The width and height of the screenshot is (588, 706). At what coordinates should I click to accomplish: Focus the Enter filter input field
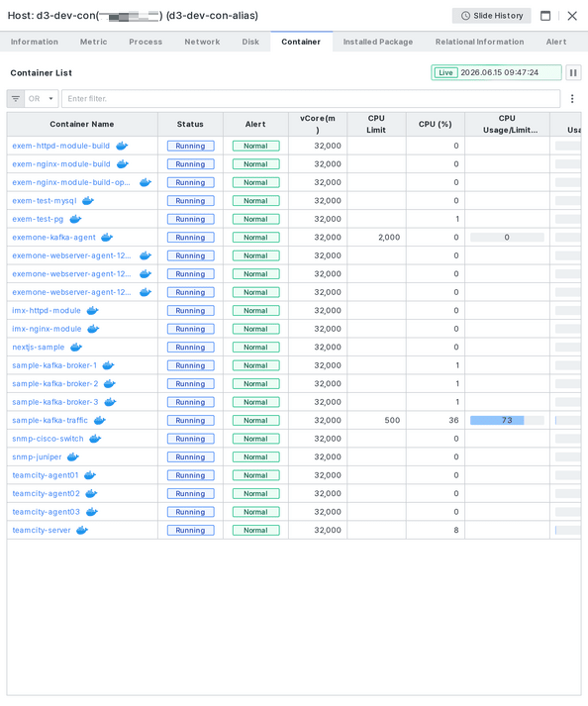(311, 99)
